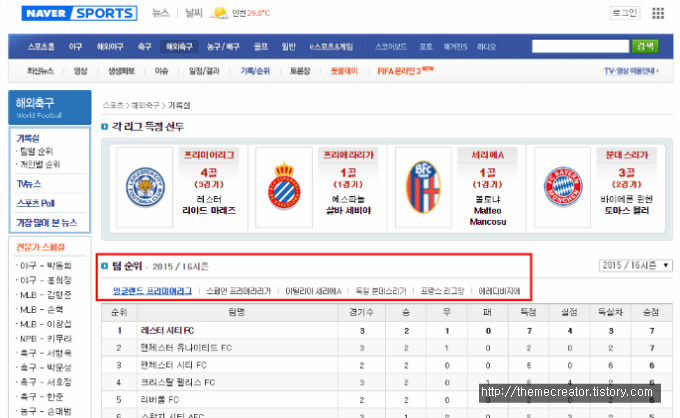The width and height of the screenshot is (680, 418).
Task: Open FIFA 온라인3 submenu item
Action: tap(405, 71)
